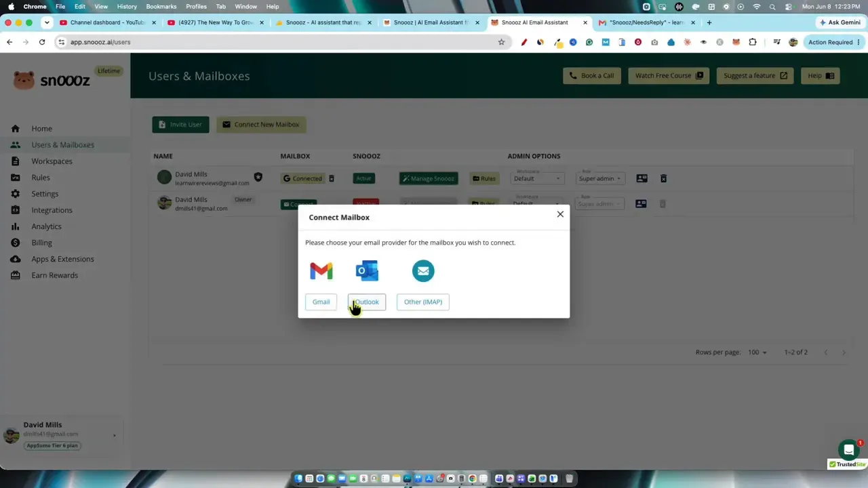This screenshot has width=868, height=488.
Task: Click user card icon in learnwirereviews row
Action: pyautogui.click(x=642, y=179)
